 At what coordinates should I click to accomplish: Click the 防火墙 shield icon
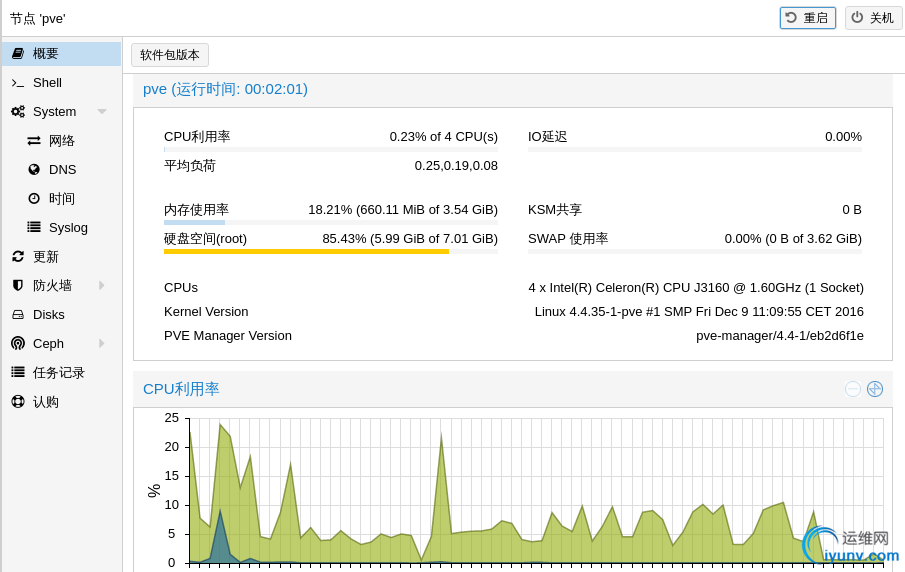click(x=18, y=286)
